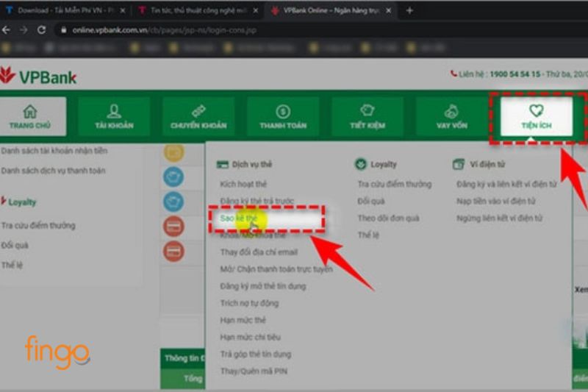Open Danh sách tài khoản nhận tiền
The image size is (588, 392).
click(54, 151)
